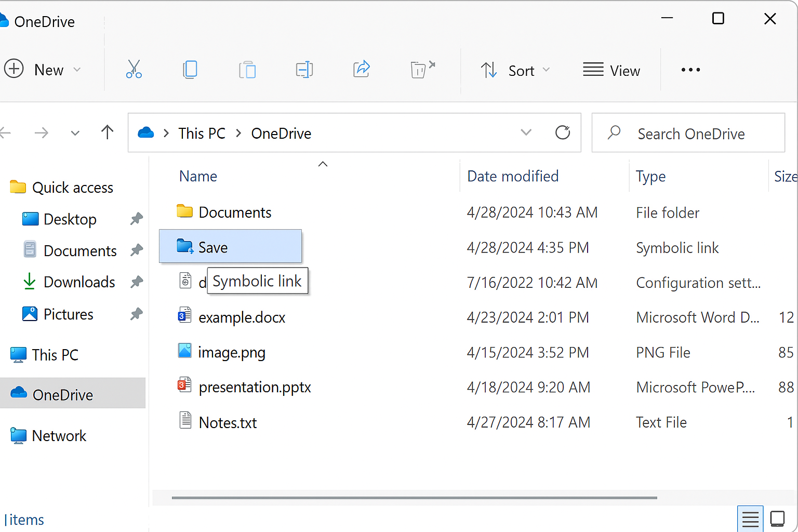Select the Cut icon in toolbar
Image resolution: width=798 pixels, height=532 pixels.
134,69
